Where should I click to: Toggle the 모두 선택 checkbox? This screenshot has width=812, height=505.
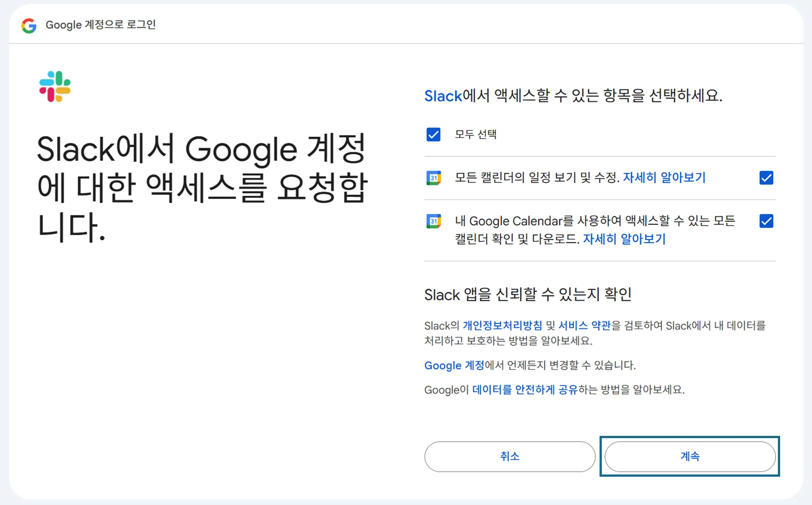click(433, 135)
